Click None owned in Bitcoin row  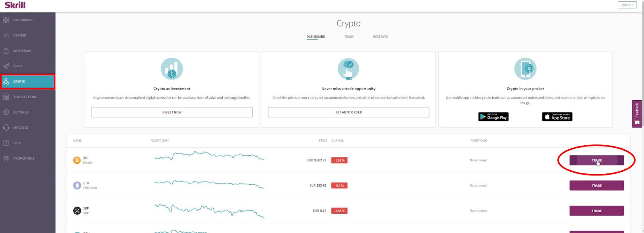pos(478,160)
